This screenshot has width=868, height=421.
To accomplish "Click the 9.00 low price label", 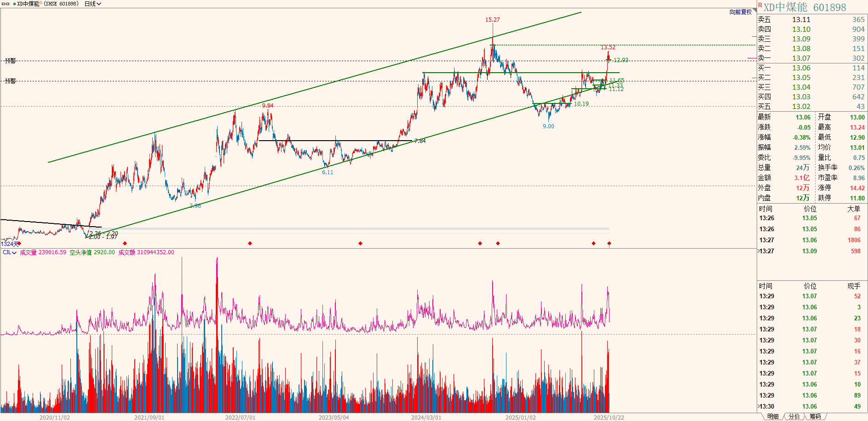I will pos(548,126).
